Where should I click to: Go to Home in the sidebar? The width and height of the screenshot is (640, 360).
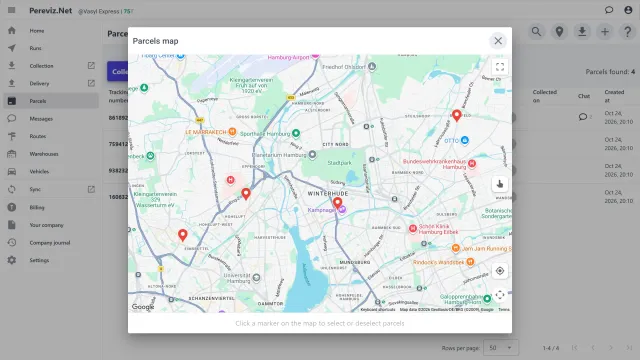pos(51,31)
